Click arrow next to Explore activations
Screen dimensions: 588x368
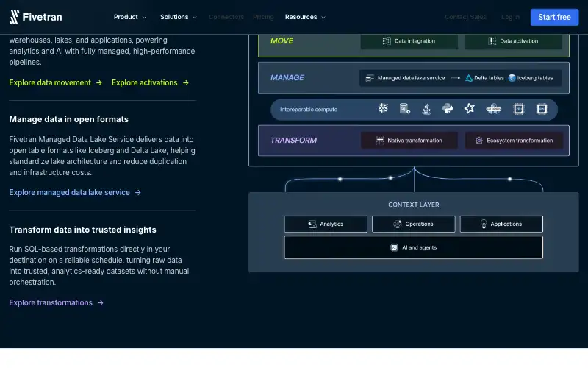[186, 82]
